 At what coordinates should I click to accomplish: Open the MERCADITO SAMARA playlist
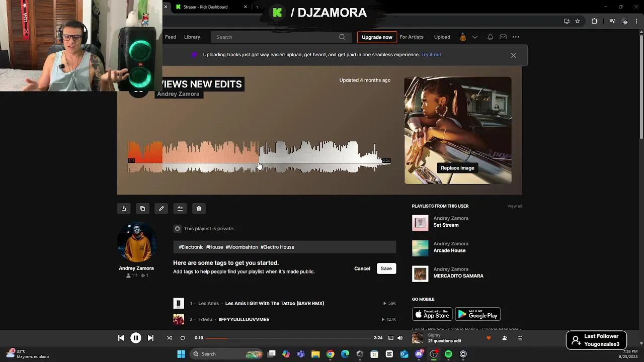(x=458, y=276)
